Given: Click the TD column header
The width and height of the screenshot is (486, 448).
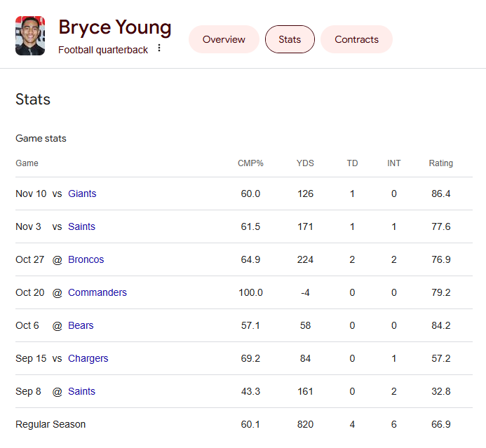Looking at the screenshot, I should [x=352, y=163].
